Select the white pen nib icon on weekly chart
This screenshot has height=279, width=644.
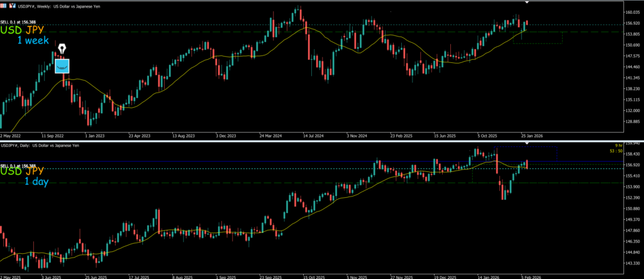(x=62, y=49)
